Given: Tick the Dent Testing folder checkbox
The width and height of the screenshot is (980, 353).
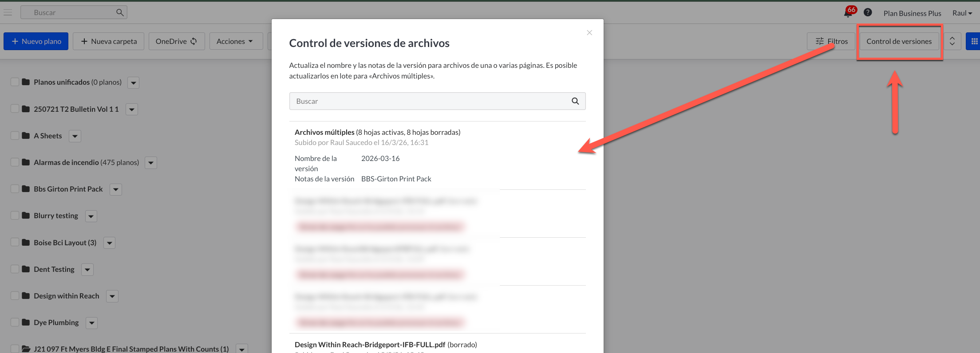Looking at the screenshot, I should point(15,269).
